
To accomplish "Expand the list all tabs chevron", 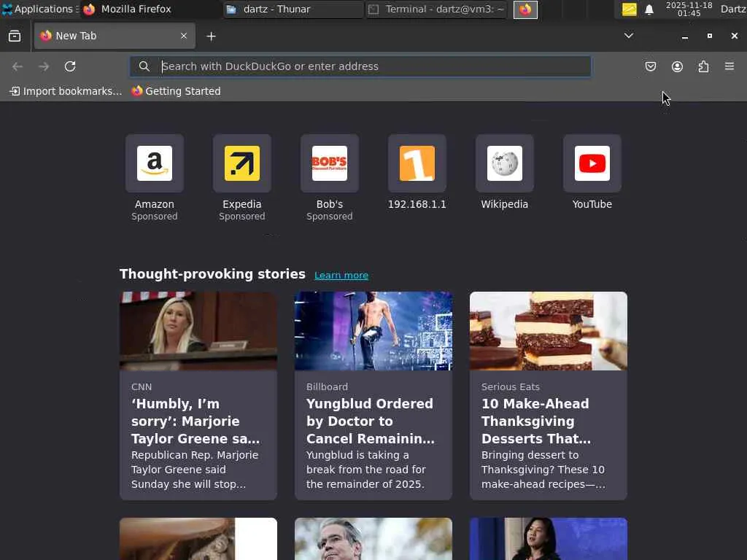I will (629, 36).
